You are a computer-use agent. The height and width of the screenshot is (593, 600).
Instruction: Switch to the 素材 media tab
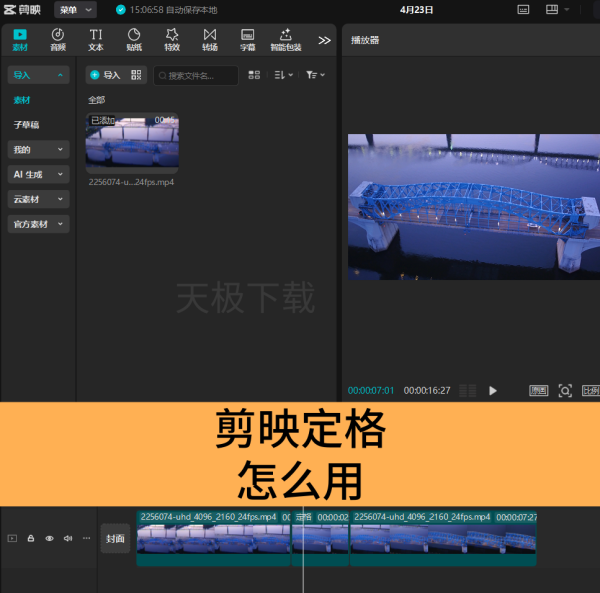(x=20, y=40)
